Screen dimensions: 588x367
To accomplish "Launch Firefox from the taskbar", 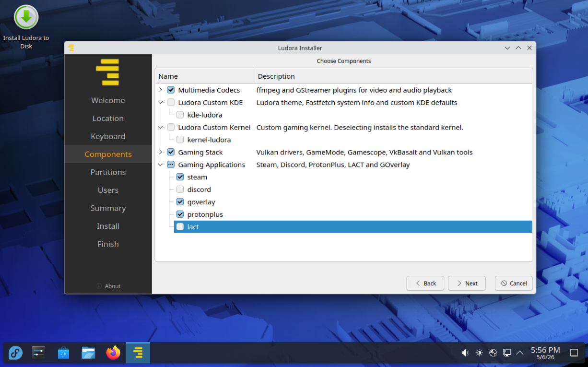I will 113,353.
